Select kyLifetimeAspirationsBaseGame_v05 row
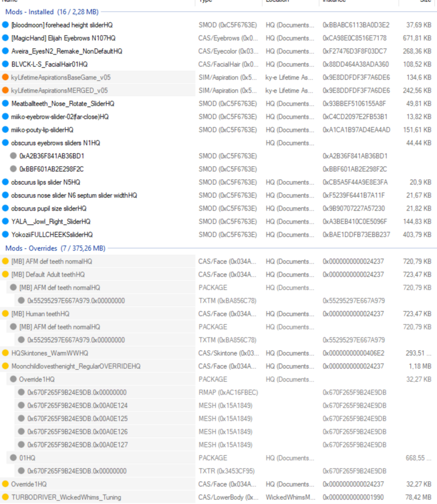437x504 pixels. pos(61,77)
